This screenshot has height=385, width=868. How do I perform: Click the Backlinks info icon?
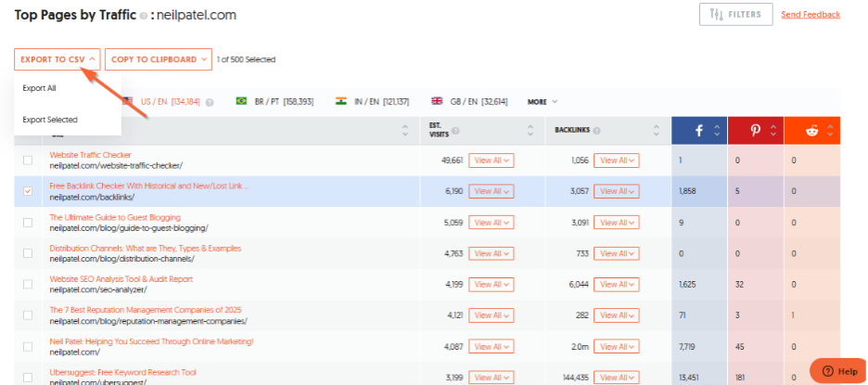tap(597, 132)
